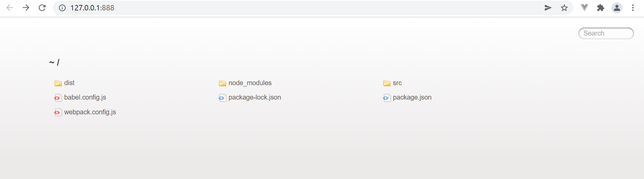Click the package-lock.json file icon

point(222,98)
